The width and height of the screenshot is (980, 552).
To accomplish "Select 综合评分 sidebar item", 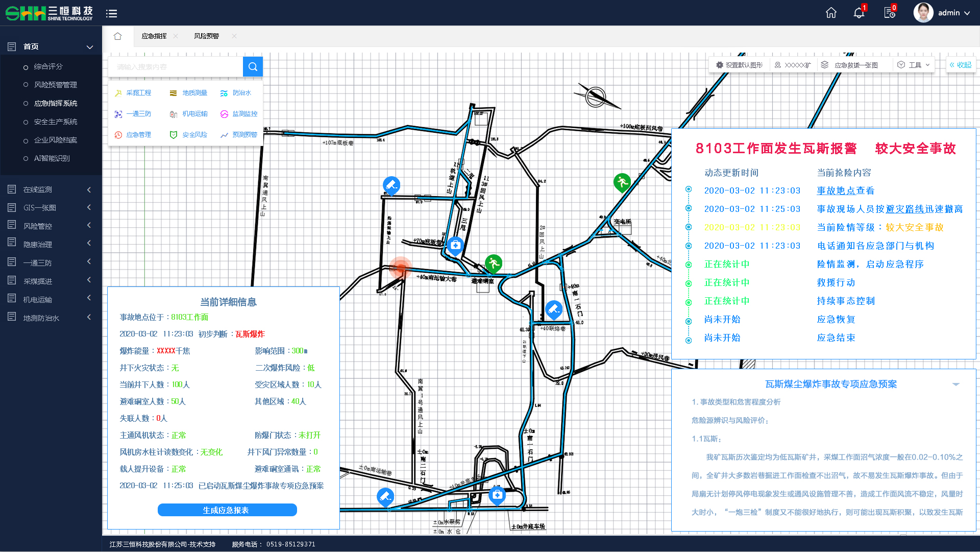I will [x=48, y=66].
